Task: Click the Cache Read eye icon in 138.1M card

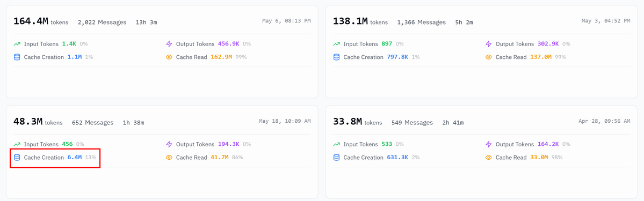Action: pos(489,57)
